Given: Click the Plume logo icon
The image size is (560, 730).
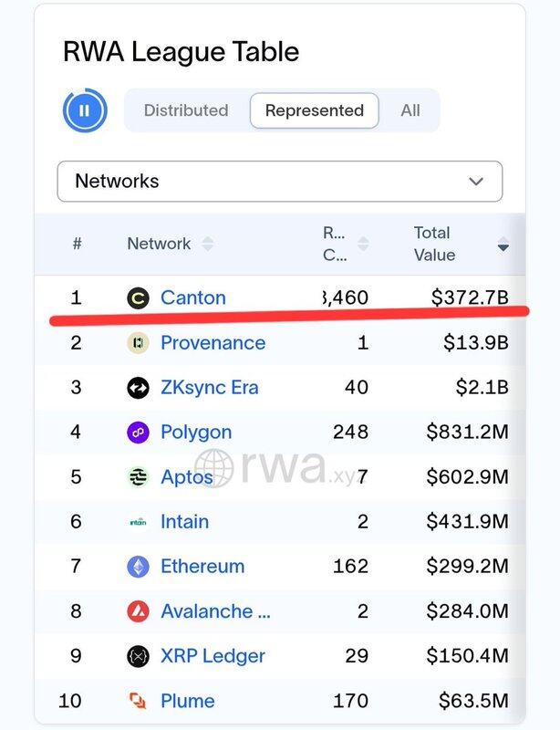Looking at the screenshot, I should [x=138, y=701].
